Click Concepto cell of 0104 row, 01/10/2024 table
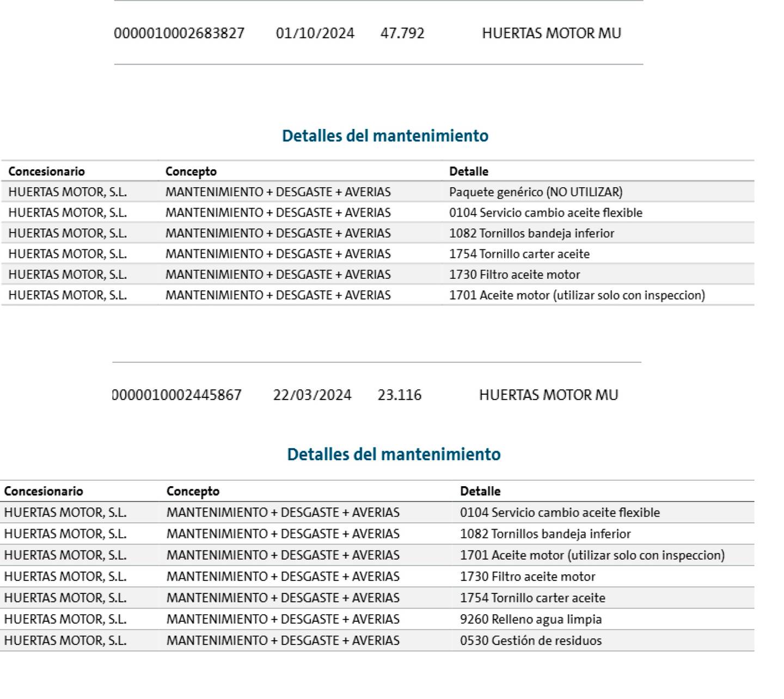Screen dimensions: 784x699 278,213
